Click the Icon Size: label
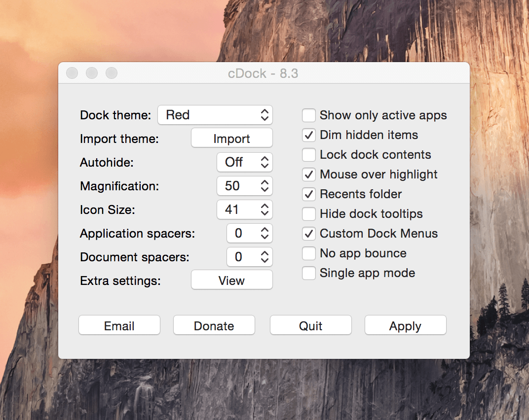The image size is (529, 420). click(x=107, y=210)
